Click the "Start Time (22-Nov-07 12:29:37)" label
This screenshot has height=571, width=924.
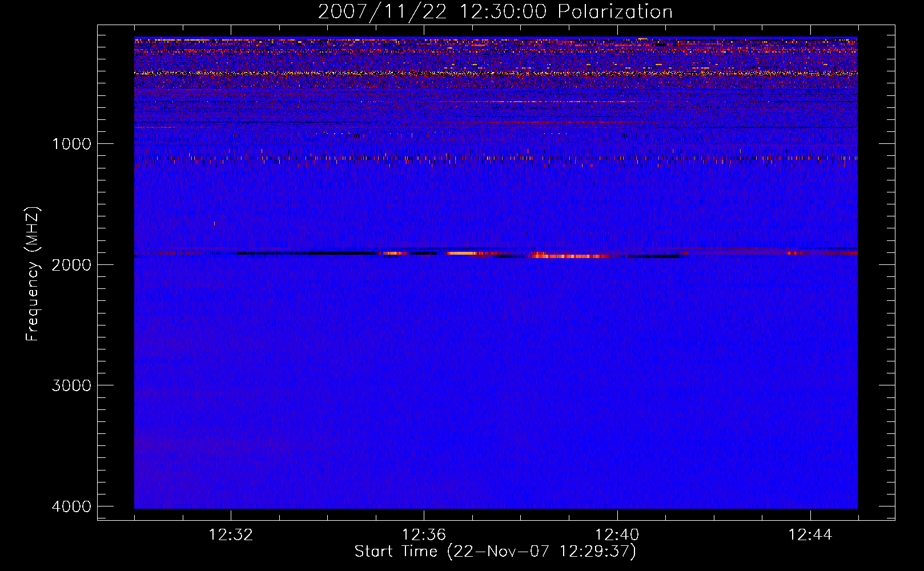coord(495,552)
